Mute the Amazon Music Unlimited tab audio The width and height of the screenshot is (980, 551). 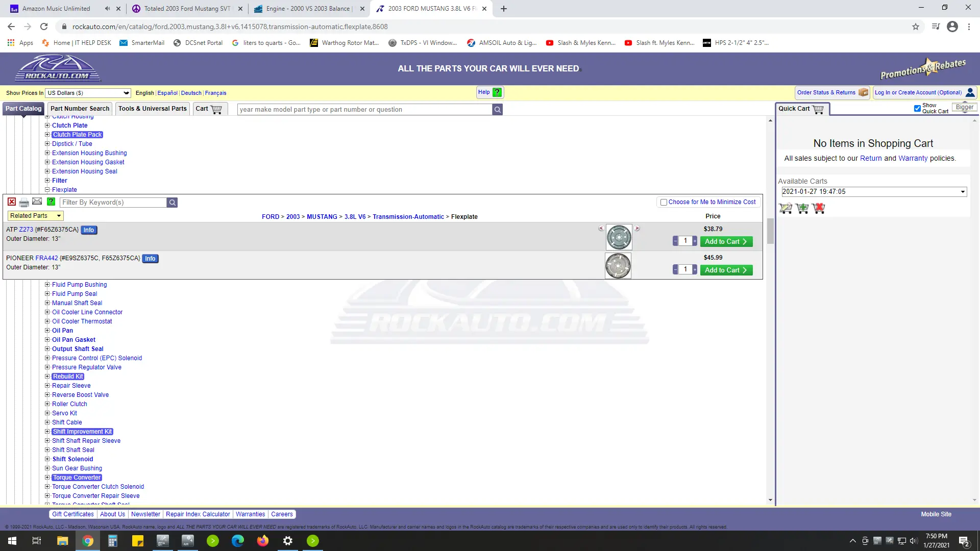(107, 9)
